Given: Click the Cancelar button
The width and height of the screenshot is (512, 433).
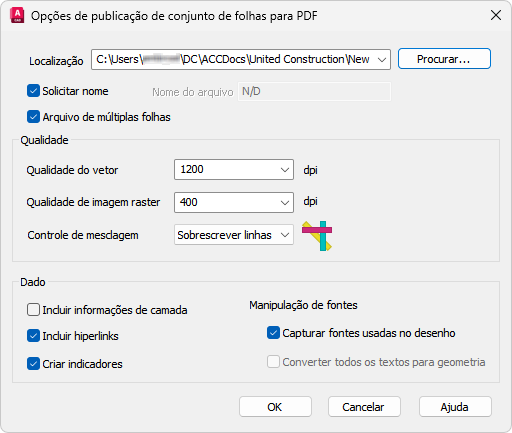Looking at the screenshot, I should coord(364,407).
